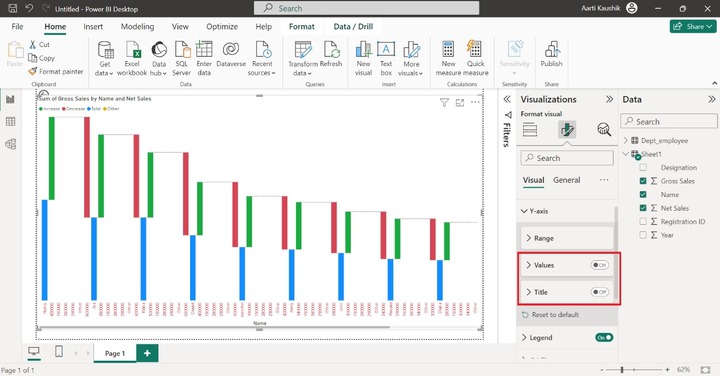The image size is (720, 376).
Task: Import an Excel workbook
Action: pyautogui.click(x=132, y=58)
